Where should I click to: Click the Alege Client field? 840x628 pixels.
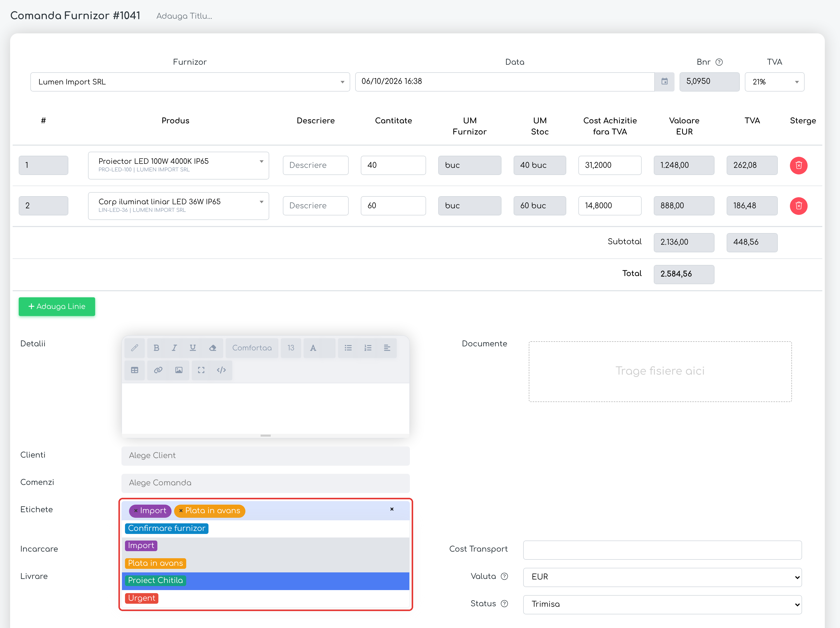click(265, 455)
